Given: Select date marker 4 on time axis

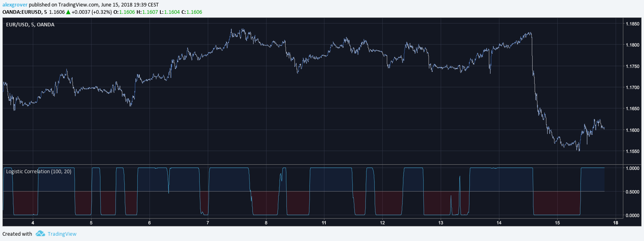Looking at the screenshot, I should point(33,223).
